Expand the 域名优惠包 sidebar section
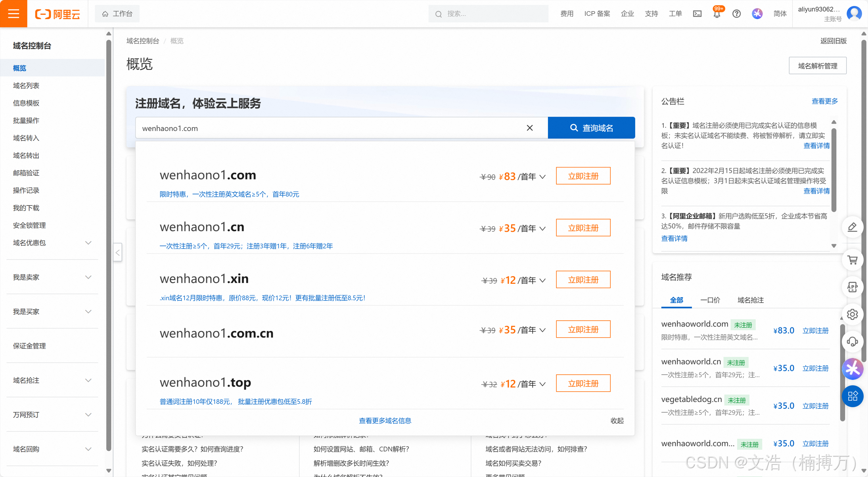The image size is (868, 477). point(88,243)
